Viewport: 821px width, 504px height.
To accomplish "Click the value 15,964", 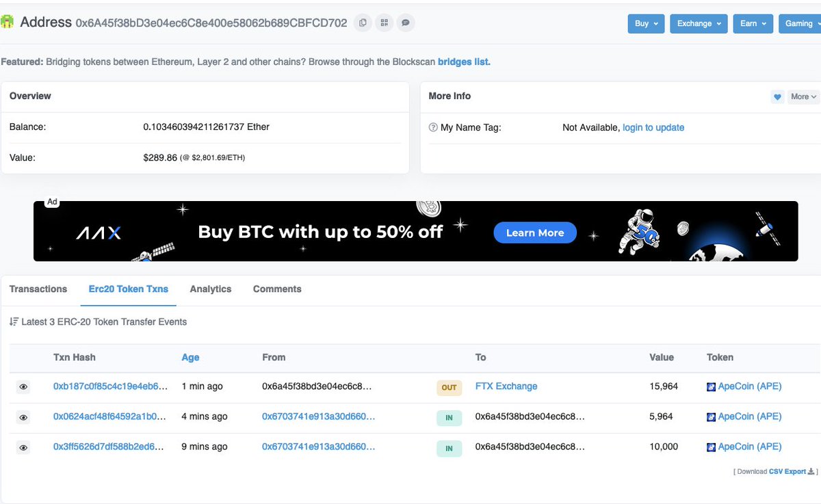I will pos(664,386).
